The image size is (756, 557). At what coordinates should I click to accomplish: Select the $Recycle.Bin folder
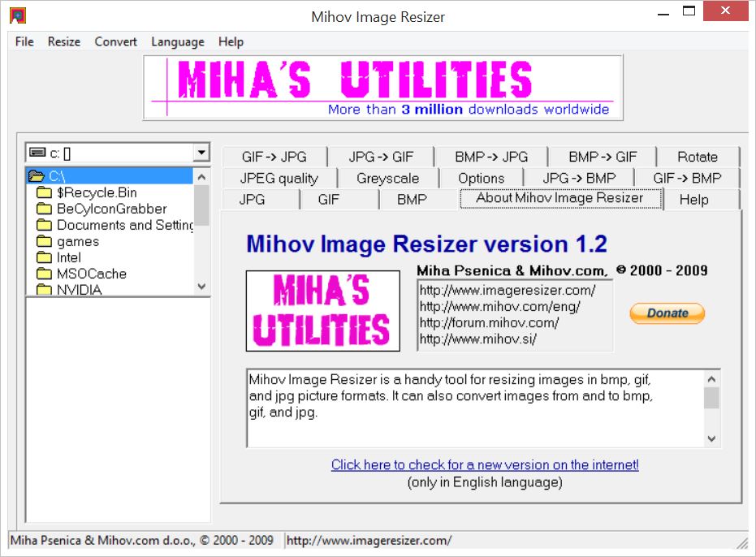tap(97, 192)
